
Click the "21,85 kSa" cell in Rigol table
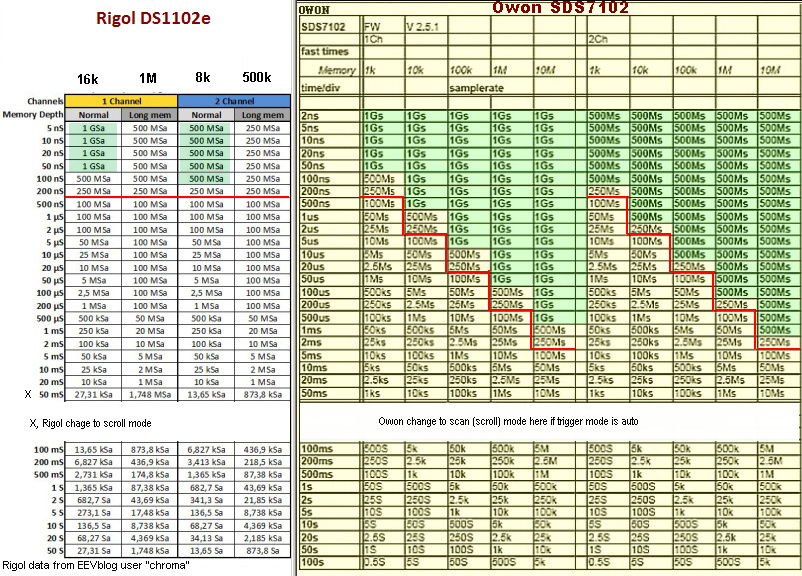(x=262, y=500)
